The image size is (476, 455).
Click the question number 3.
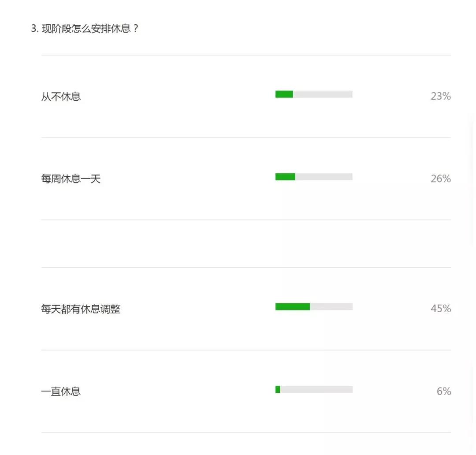[34, 29]
